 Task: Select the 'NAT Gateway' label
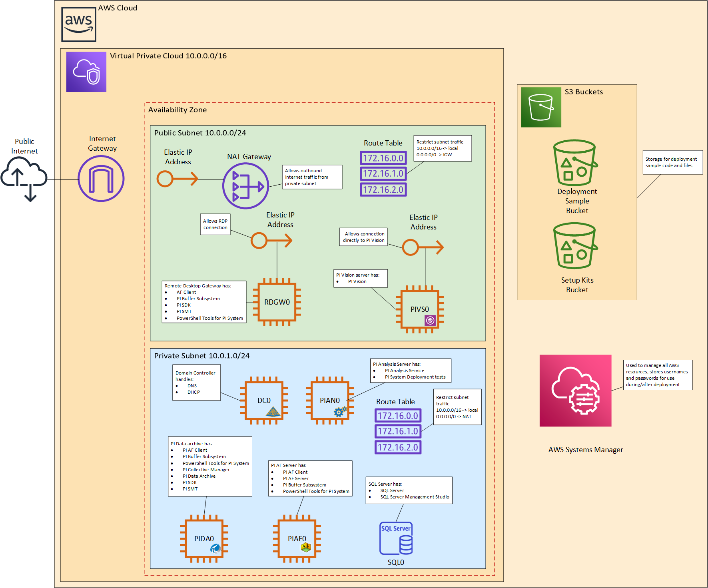[x=249, y=157]
